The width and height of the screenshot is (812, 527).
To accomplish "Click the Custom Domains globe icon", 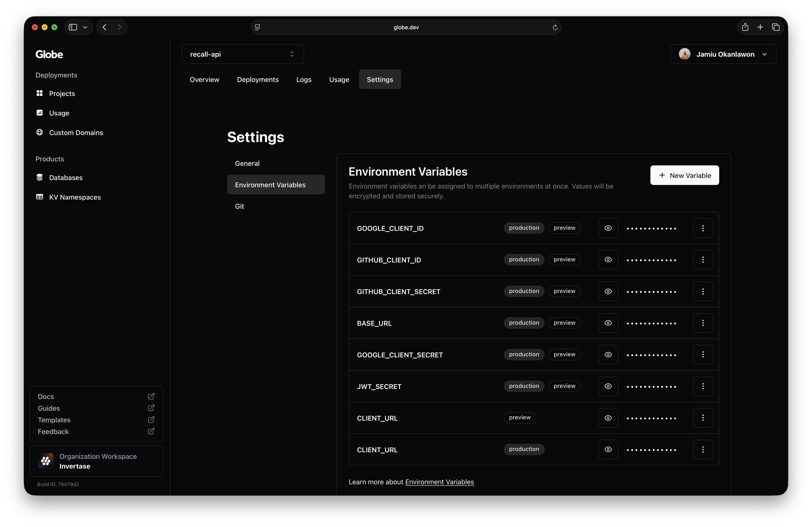I will 39,132.
